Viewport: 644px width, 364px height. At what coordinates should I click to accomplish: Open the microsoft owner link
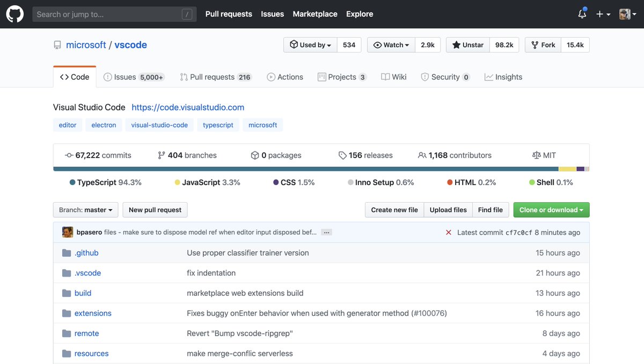click(86, 45)
